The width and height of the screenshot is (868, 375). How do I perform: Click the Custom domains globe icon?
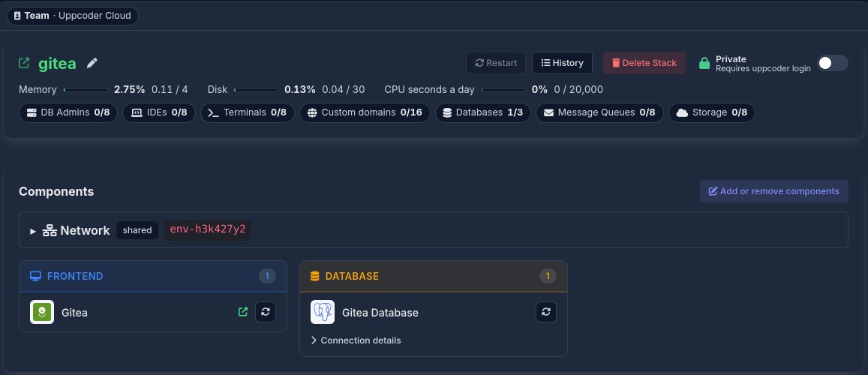click(312, 112)
